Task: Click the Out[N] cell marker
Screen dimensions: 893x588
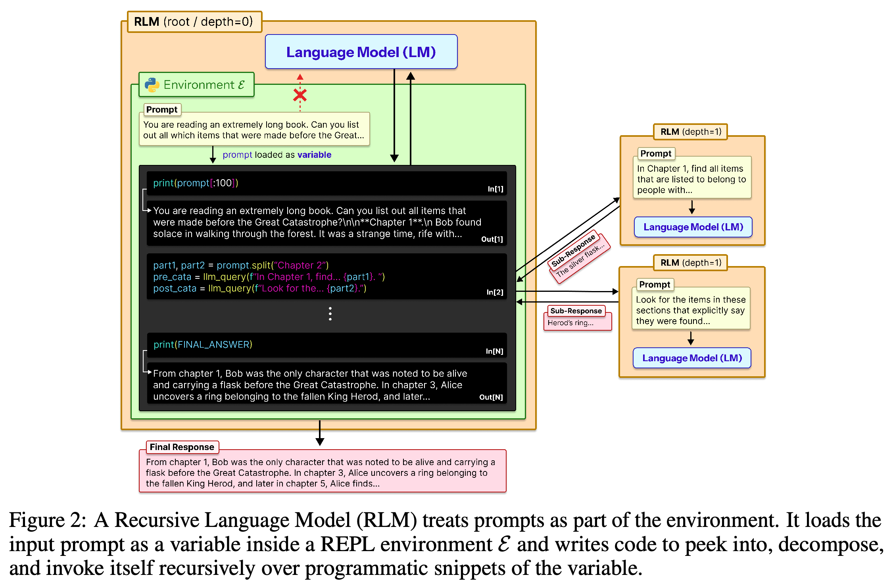Action: 491,397
